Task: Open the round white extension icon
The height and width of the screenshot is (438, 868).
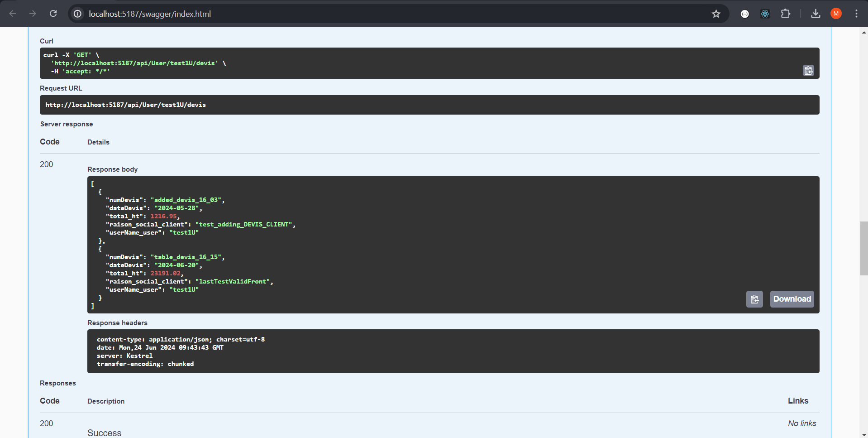Action: coord(744,14)
